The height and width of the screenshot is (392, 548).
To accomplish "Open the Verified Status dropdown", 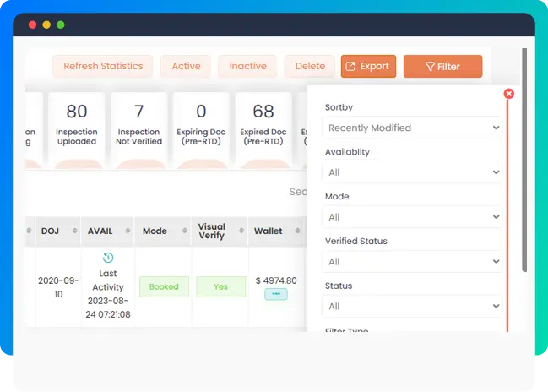I will click(x=412, y=262).
